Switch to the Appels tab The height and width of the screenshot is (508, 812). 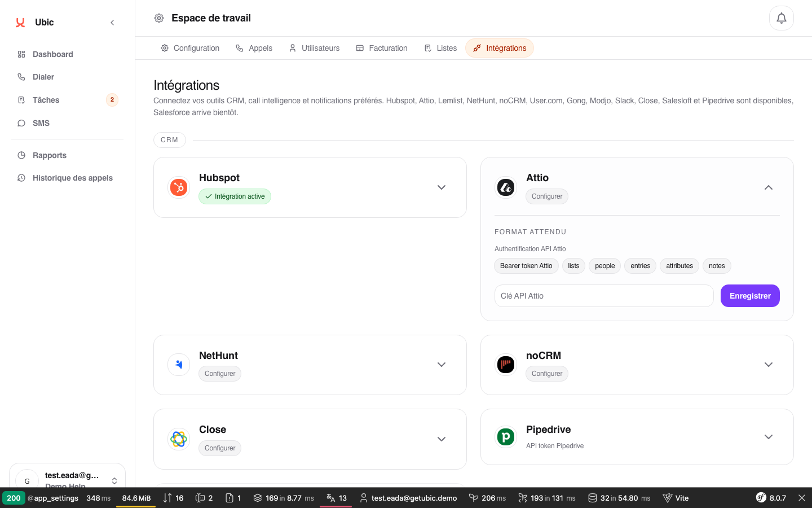(254, 48)
